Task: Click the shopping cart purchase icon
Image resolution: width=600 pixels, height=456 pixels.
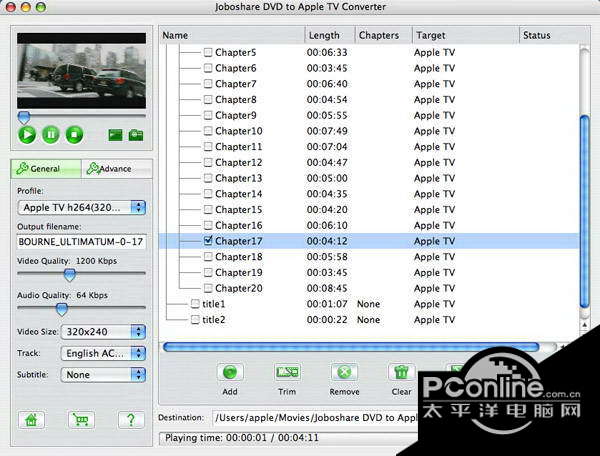Action: pos(78,421)
